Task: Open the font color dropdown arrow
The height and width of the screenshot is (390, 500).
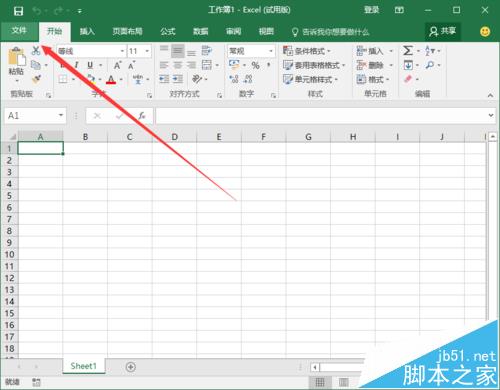Action: point(121,79)
